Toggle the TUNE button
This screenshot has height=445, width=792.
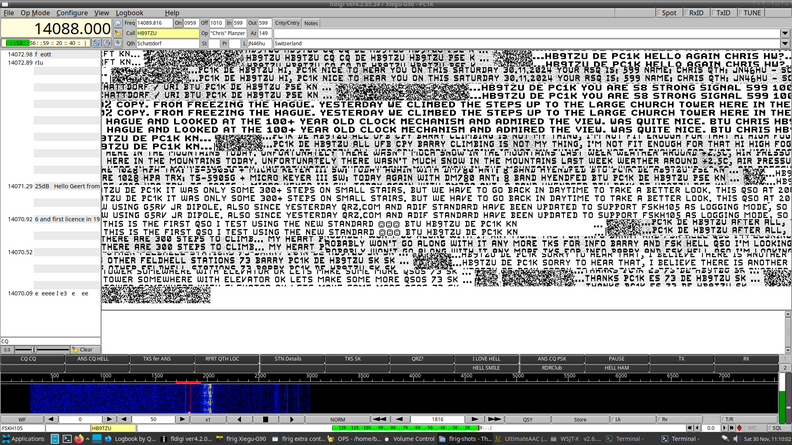tap(751, 13)
